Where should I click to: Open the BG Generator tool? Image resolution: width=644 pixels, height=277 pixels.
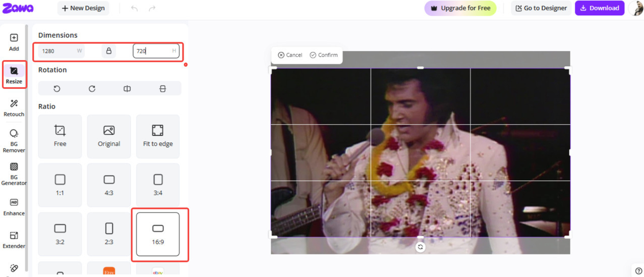click(14, 174)
